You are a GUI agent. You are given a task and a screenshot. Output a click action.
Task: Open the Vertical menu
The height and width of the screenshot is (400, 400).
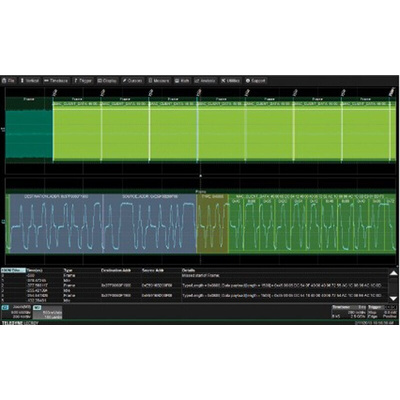point(30,81)
